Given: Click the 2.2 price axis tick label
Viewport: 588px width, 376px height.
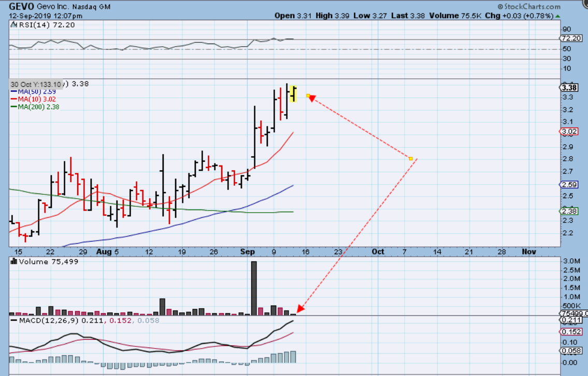Looking at the screenshot, I should coord(568,233).
